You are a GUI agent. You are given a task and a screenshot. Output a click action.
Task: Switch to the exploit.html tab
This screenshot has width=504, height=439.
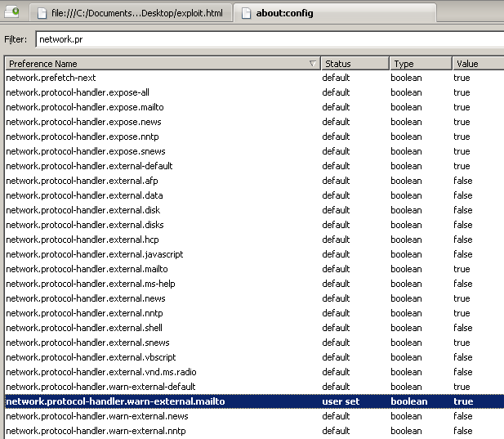tap(131, 13)
